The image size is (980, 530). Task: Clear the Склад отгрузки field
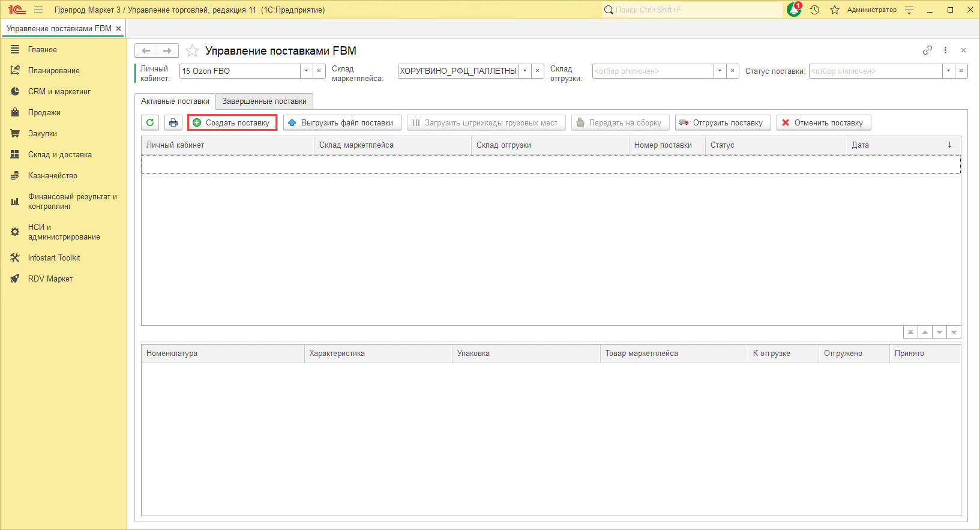[733, 71]
